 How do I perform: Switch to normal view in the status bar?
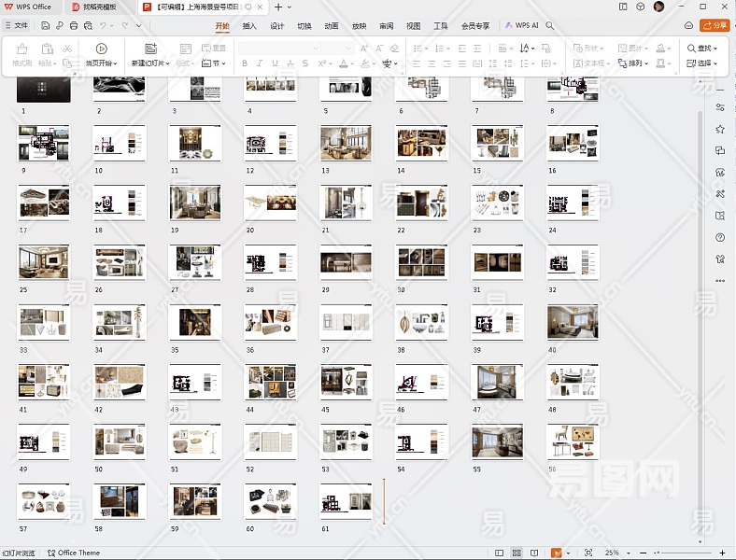tap(500, 553)
